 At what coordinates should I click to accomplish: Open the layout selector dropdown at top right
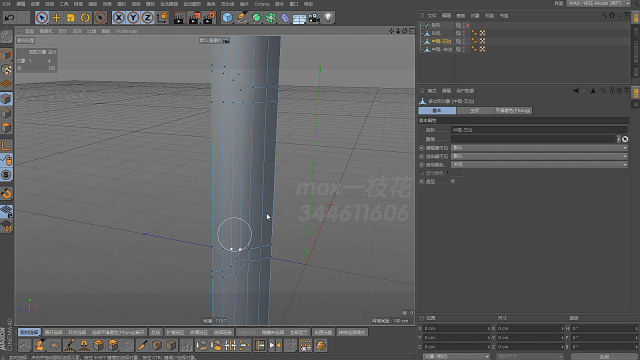pyautogui.click(x=598, y=3)
